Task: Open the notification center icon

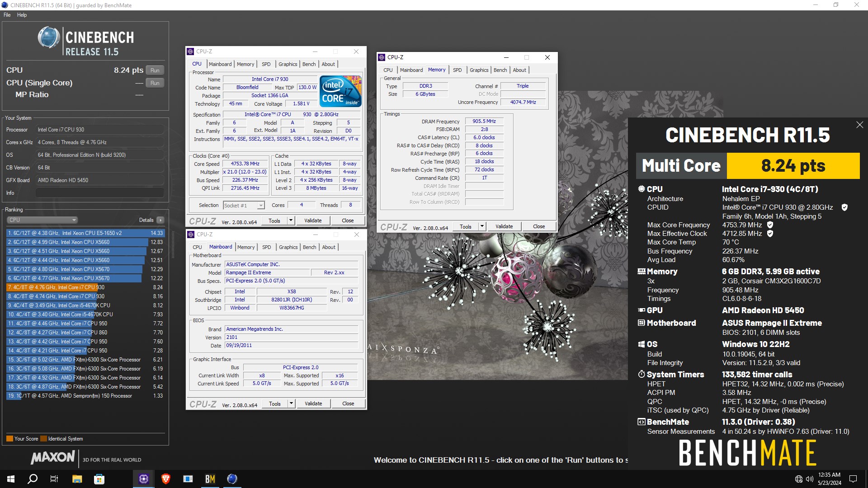Action: [x=853, y=479]
